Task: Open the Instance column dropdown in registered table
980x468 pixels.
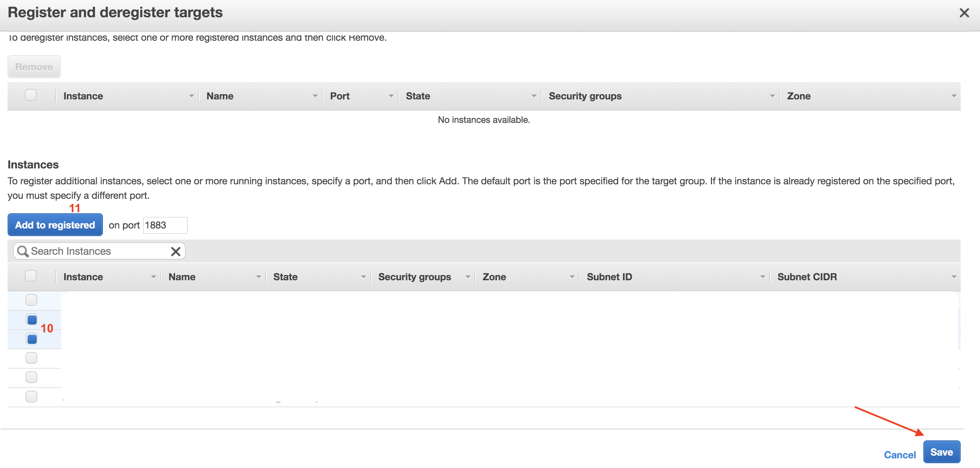Action: [x=191, y=96]
